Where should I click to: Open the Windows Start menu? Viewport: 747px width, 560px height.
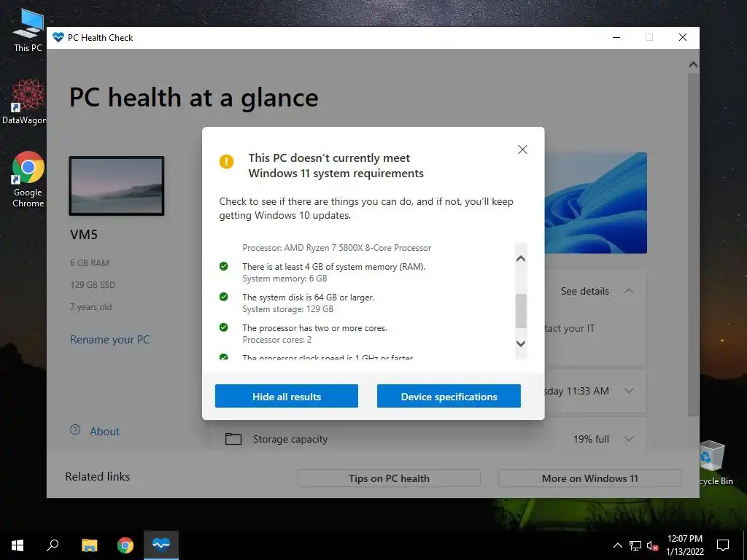click(x=18, y=545)
